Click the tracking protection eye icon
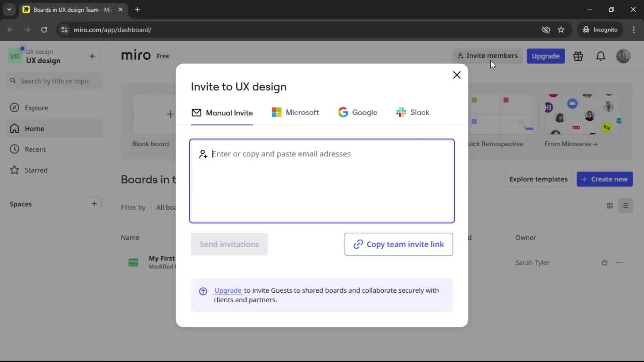 click(546, 30)
